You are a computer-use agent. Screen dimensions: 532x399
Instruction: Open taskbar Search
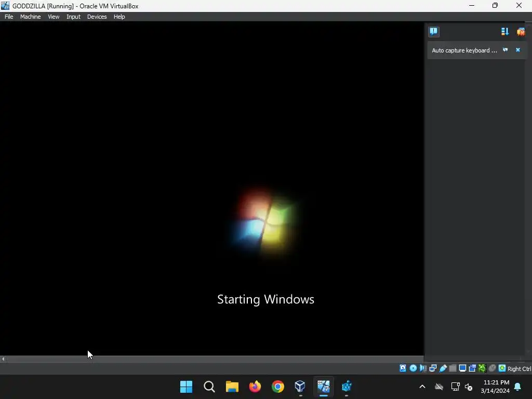tap(209, 387)
